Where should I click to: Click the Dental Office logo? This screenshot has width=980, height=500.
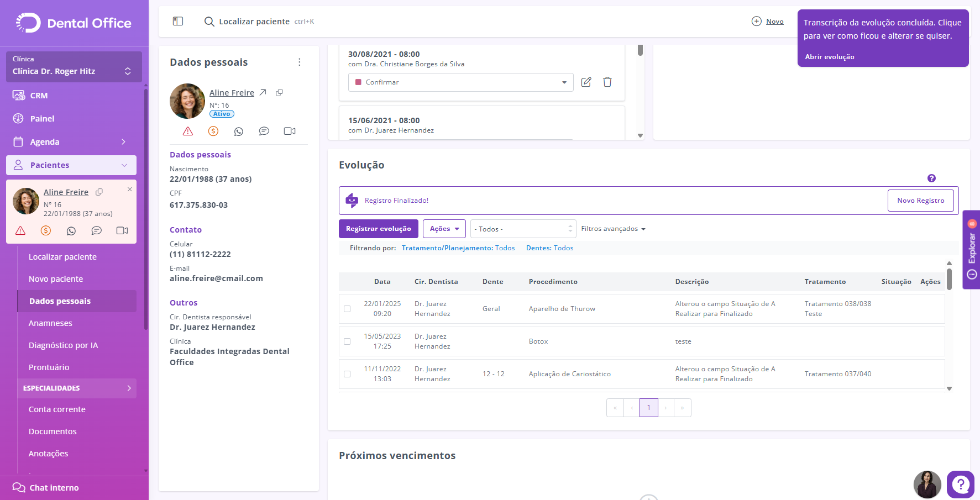(x=74, y=23)
